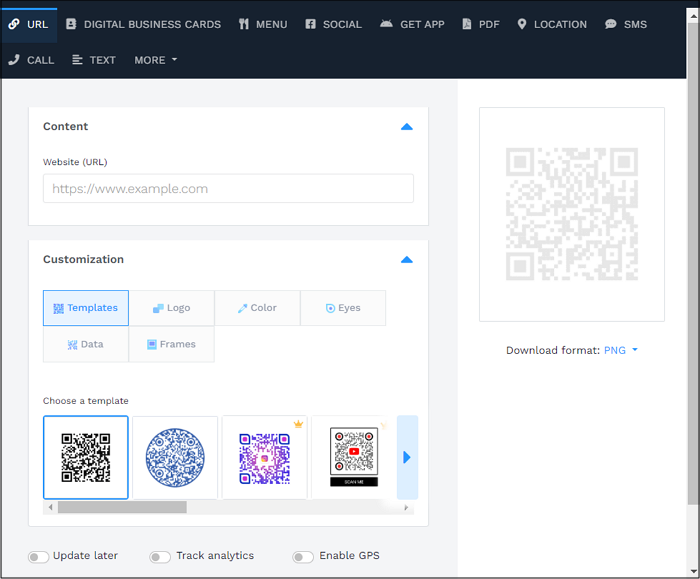
Task: Select the Location QR code type
Action: click(x=551, y=24)
